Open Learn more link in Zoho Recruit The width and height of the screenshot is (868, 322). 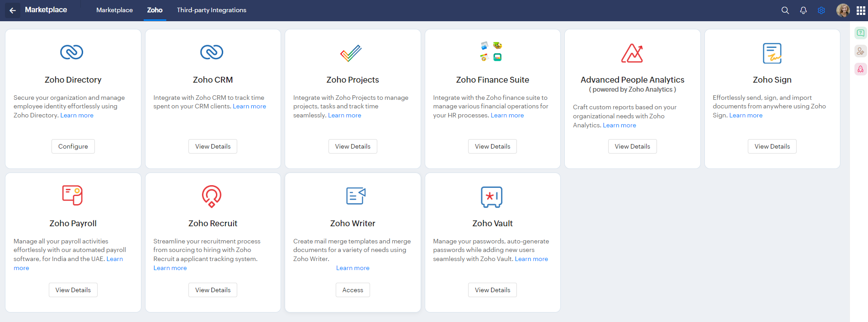coord(170,268)
